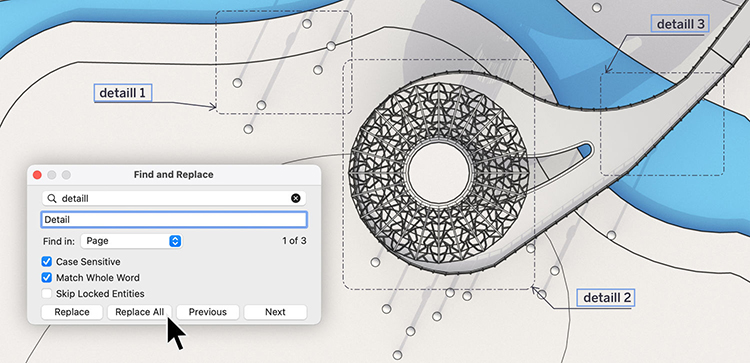The image size is (750, 363).
Task: Click the grey zoom window dot
Action: 66,175
